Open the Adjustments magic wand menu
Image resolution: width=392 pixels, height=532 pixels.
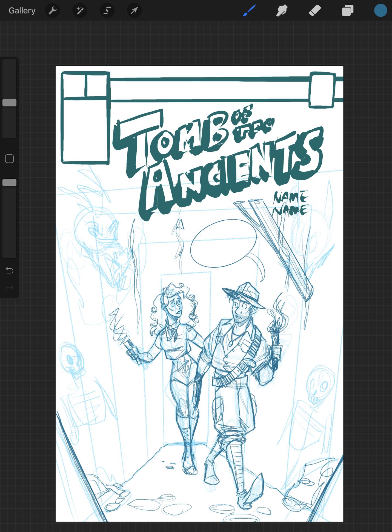click(x=80, y=11)
